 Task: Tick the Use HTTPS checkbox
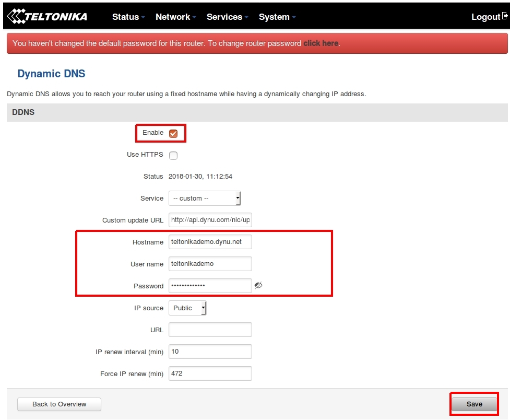click(173, 155)
